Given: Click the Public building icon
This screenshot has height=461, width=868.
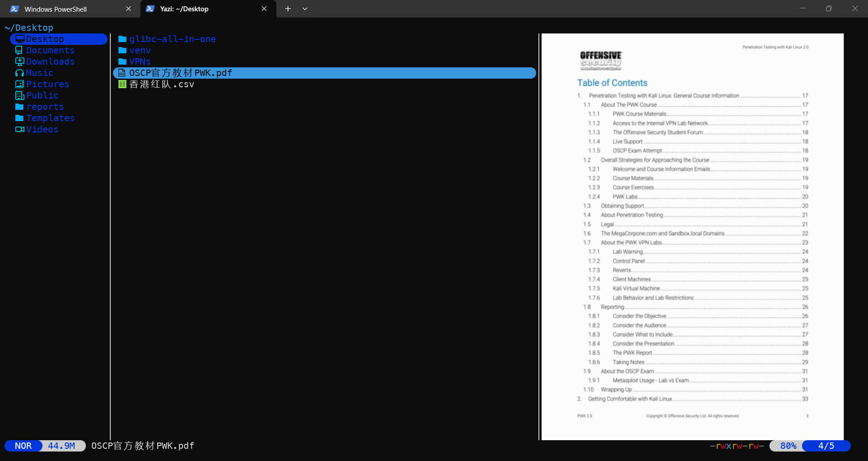Looking at the screenshot, I should [x=19, y=95].
